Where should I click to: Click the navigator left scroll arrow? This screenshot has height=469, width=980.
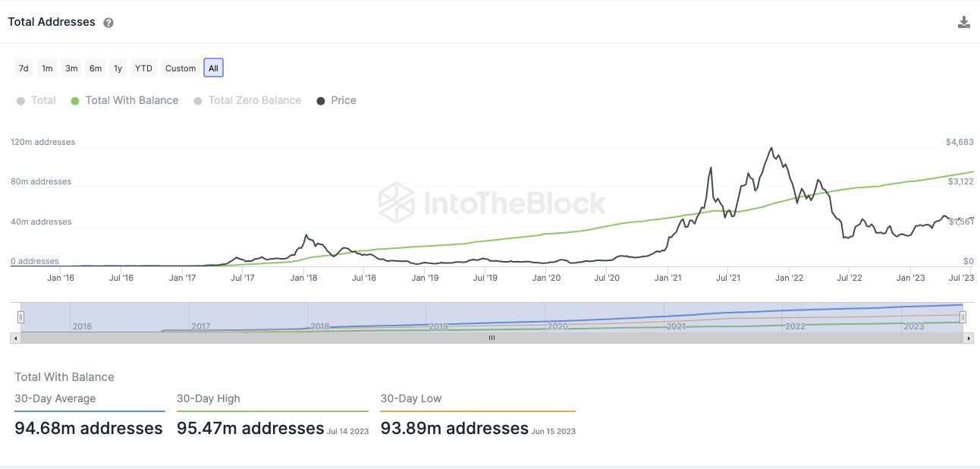[x=15, y=338]
